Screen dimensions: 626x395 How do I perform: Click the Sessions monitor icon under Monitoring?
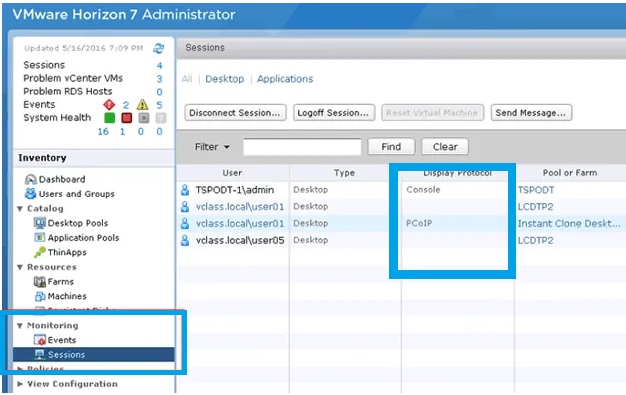(40, 354)
